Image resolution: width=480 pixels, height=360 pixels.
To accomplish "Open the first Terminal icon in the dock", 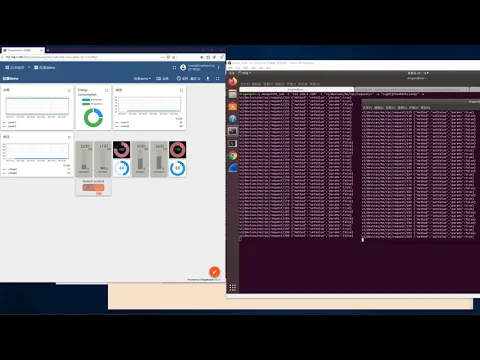I will [233, 131].
